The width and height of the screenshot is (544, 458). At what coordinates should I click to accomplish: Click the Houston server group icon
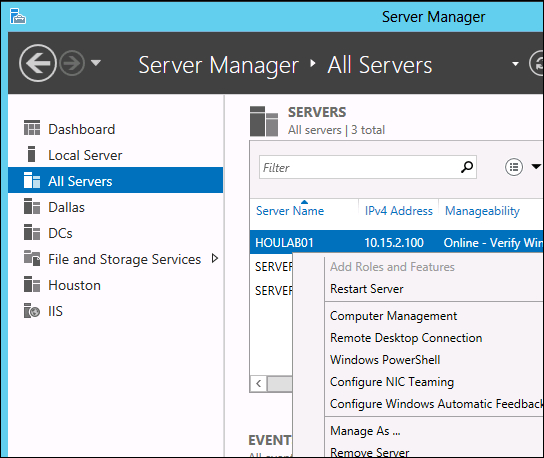pos(32,284)
